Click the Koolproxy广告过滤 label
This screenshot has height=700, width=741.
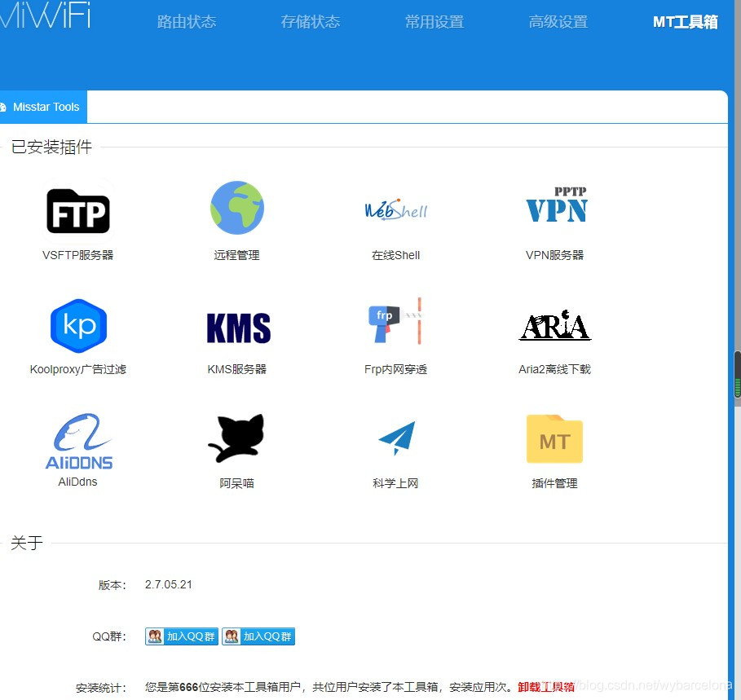point(78,369)
